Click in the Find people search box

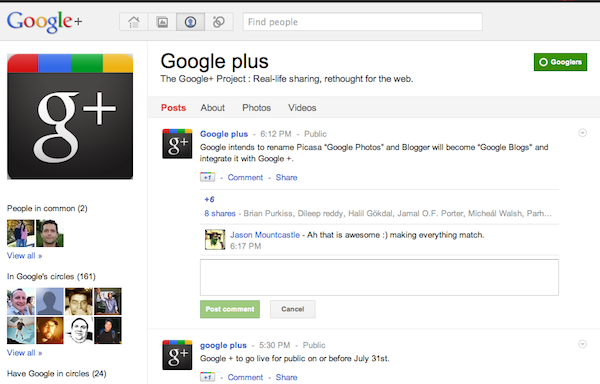362,22
